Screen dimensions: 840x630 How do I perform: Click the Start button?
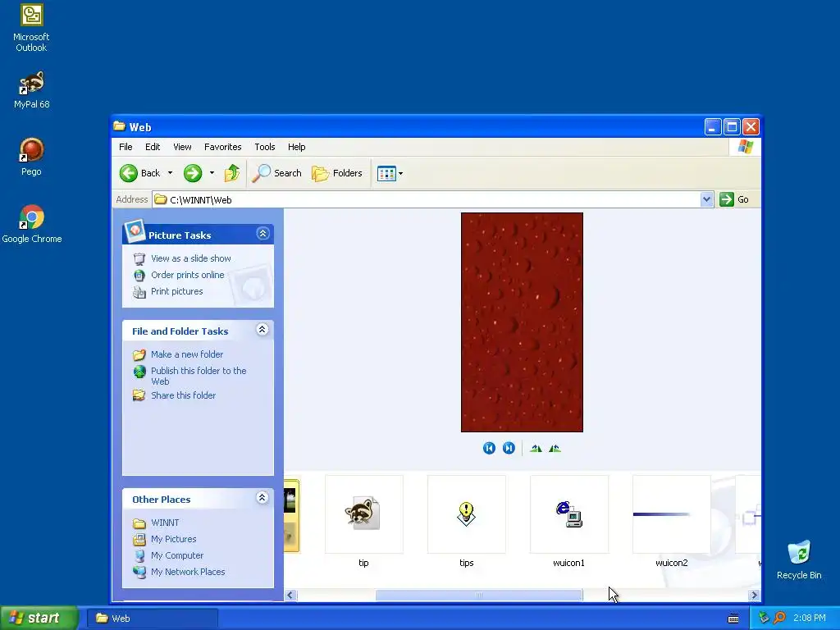pyautogui.click(x=39, y=619)
